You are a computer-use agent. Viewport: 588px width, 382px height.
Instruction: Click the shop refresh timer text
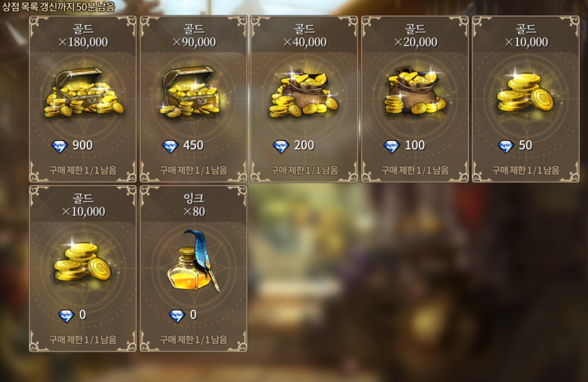(x=58, y=7)
